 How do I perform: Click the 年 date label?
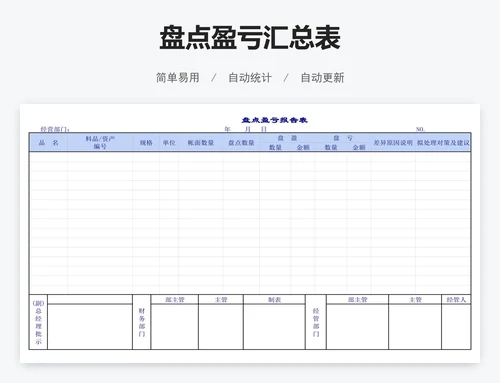(x=227, y=129)
